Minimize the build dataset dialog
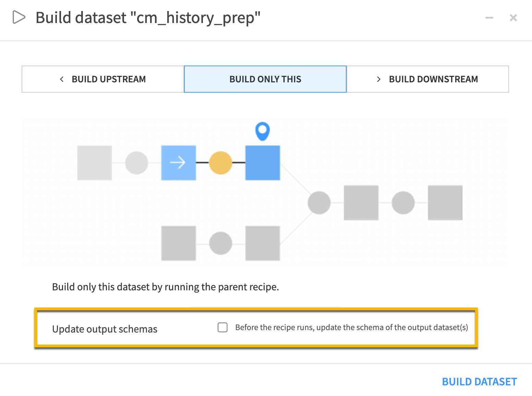Viewport: 532px width, 396px height. click(489, 18)
